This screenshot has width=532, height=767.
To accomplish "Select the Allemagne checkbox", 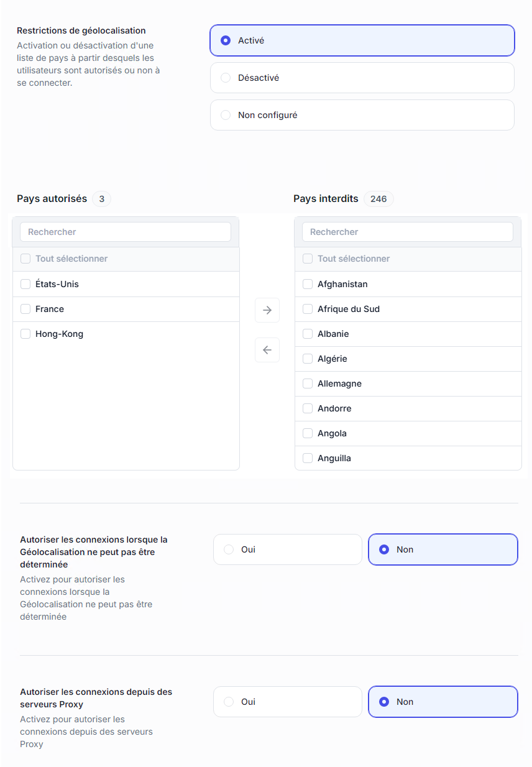I will (x=308, y=383).
